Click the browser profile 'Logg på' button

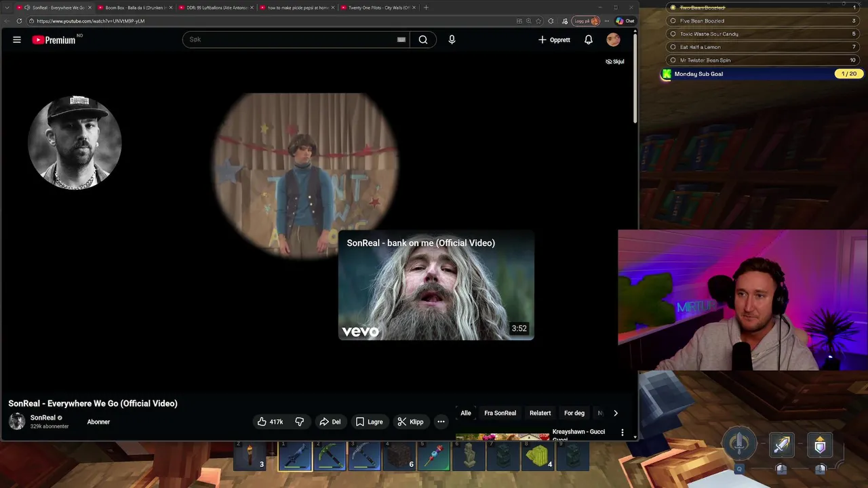coord(587,21)
